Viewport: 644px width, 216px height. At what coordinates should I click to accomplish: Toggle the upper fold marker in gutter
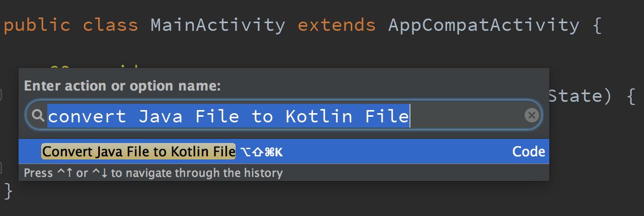(2, 95)
